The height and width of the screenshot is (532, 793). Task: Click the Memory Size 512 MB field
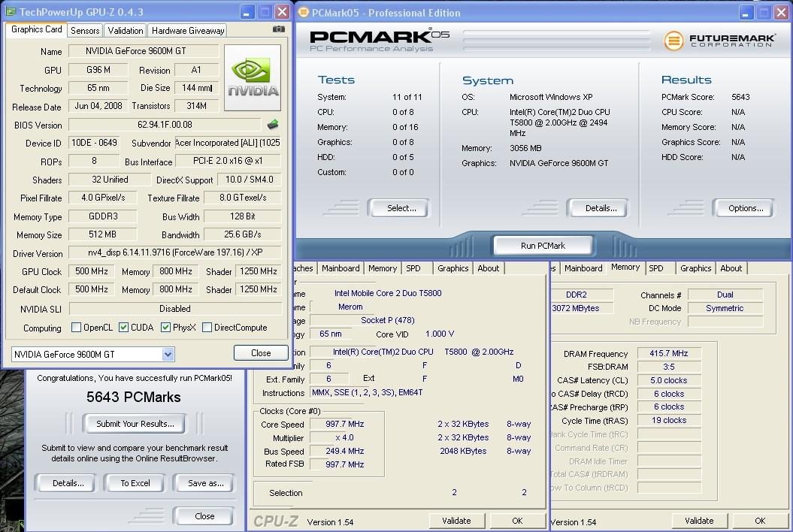103,234
